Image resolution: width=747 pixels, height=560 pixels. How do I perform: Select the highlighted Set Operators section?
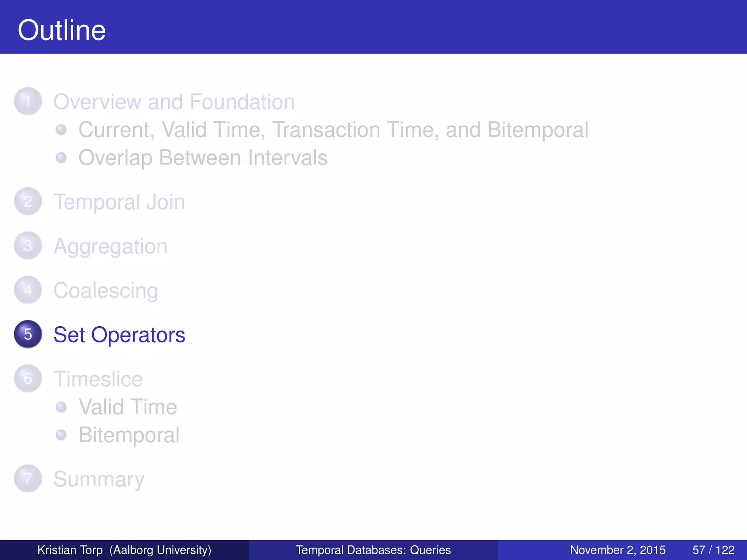119,335
